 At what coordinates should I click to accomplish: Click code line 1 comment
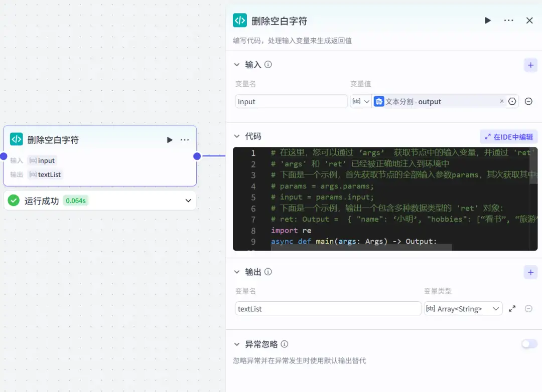(401, 153)
